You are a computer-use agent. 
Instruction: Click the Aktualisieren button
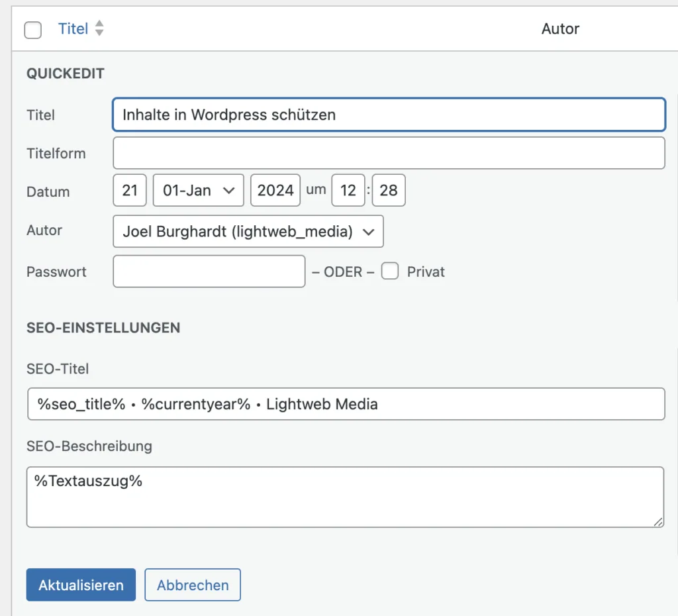tap(81, 585)
